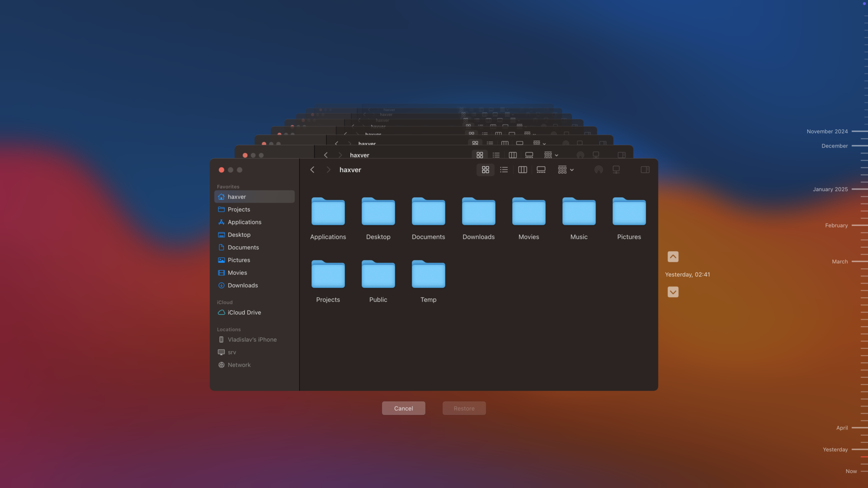Viewport: 868px width, 488px height.
Task: Toggle the preview pane icon
Action: pyautogui.click(x=645, y=170)
